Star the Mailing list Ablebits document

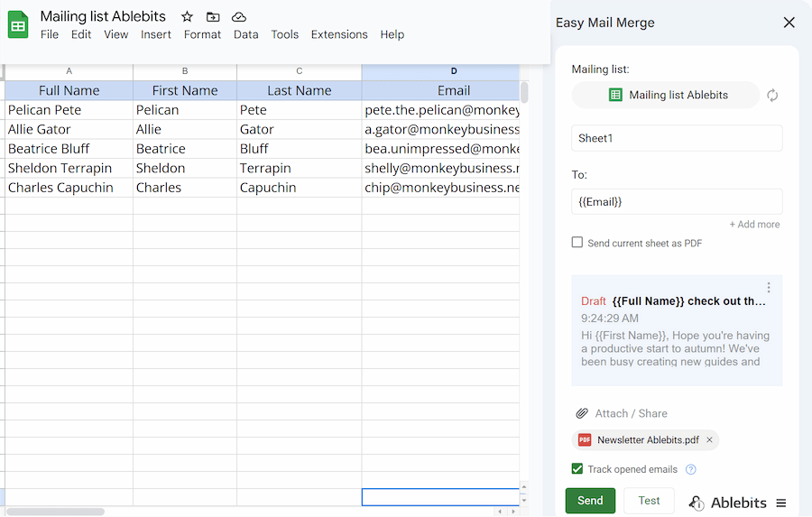pyautogui.click(x=187, y=17)
